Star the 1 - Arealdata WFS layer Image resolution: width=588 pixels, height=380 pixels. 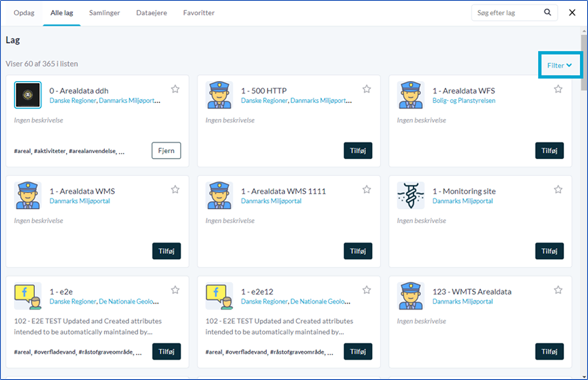[x=558, y=89]
